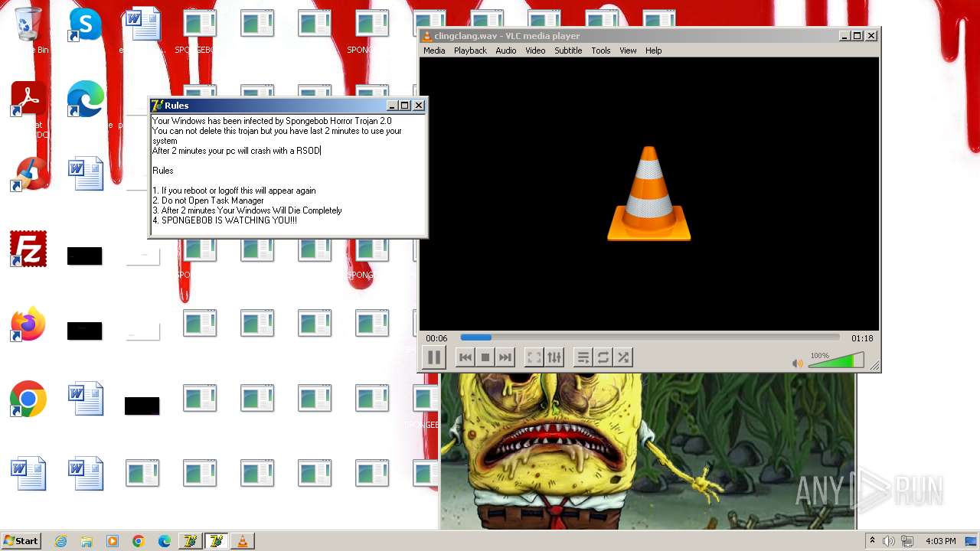Open the Microsoft Edge desktop shortcut

[x=85, y=99]
